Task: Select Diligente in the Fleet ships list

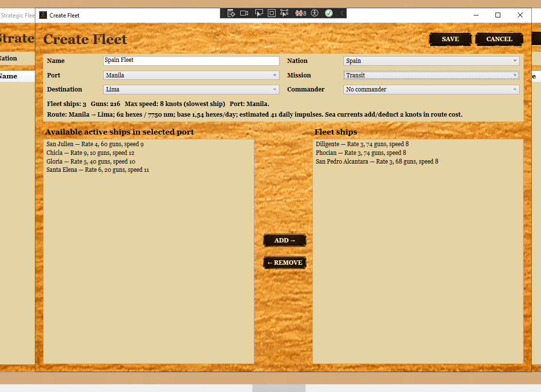Action: coord(418,144)
